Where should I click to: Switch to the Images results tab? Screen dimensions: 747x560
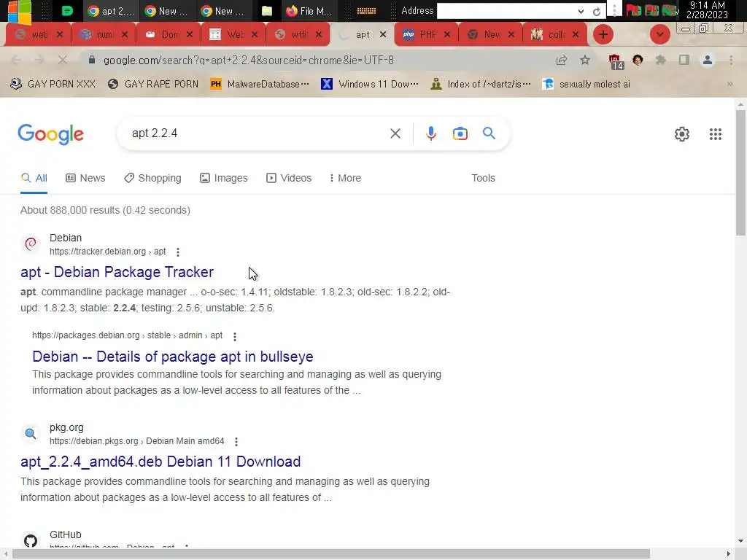click(x=224, y=178)
